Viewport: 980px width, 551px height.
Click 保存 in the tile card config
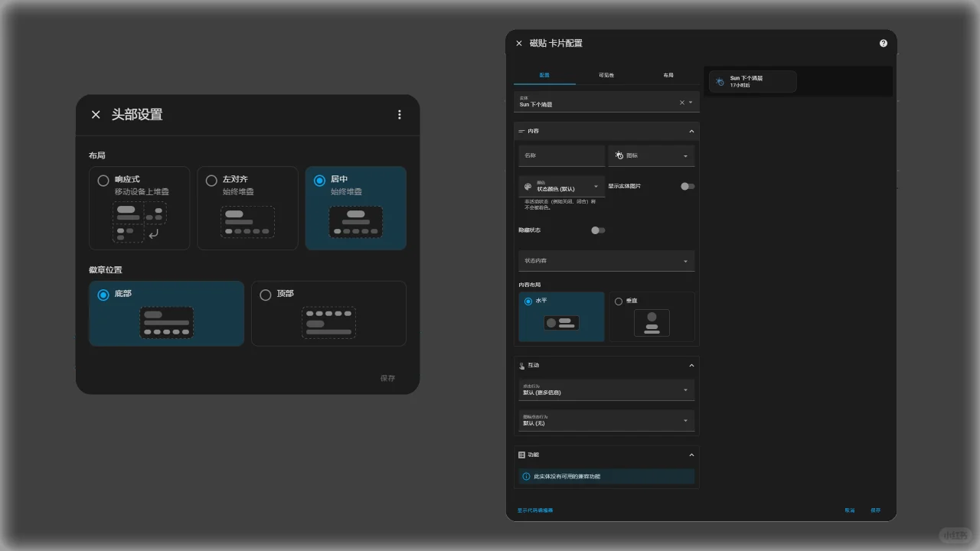coord(875,510)
